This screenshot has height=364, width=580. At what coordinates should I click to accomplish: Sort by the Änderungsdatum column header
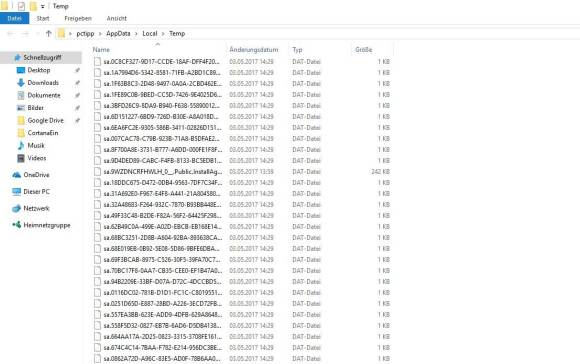coord(254,50)
